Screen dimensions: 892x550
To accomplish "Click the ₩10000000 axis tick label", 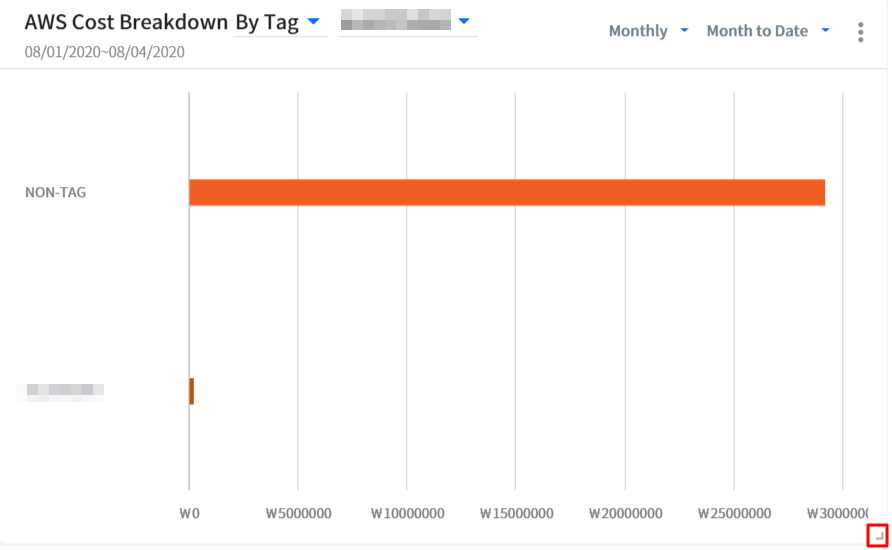I will (x=407, y=513).
